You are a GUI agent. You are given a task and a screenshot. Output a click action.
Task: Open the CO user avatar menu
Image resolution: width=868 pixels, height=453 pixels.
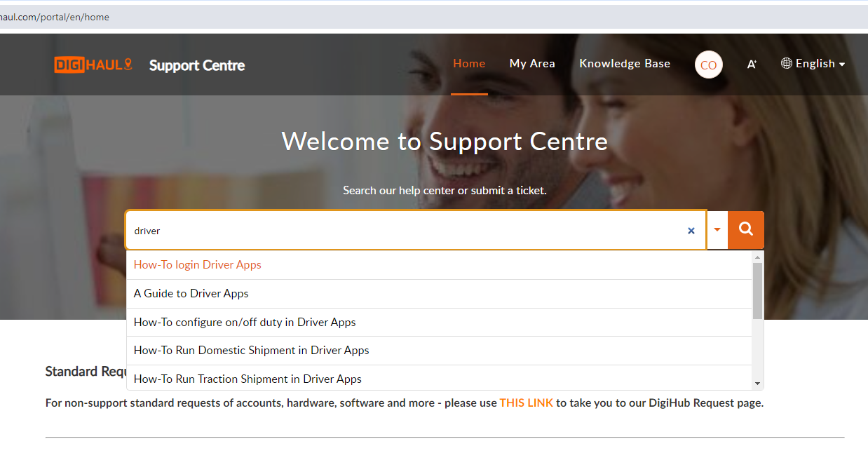[x=708, y=65]
